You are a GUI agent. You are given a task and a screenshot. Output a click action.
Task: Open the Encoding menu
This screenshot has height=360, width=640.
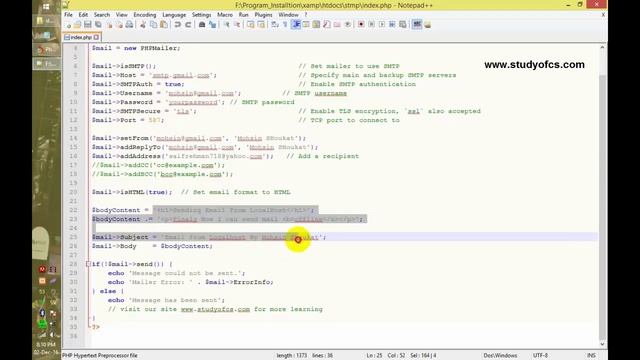[x=144, y=15]
